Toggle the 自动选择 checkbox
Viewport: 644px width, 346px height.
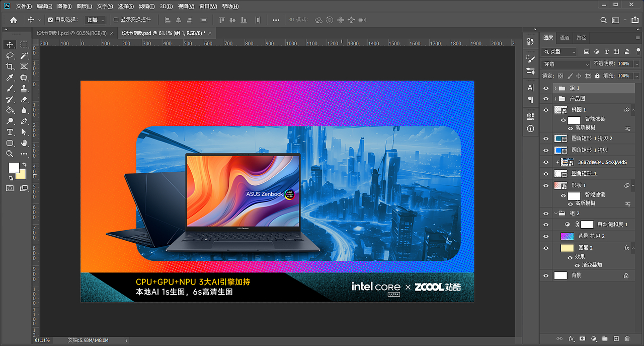[50, 20]
